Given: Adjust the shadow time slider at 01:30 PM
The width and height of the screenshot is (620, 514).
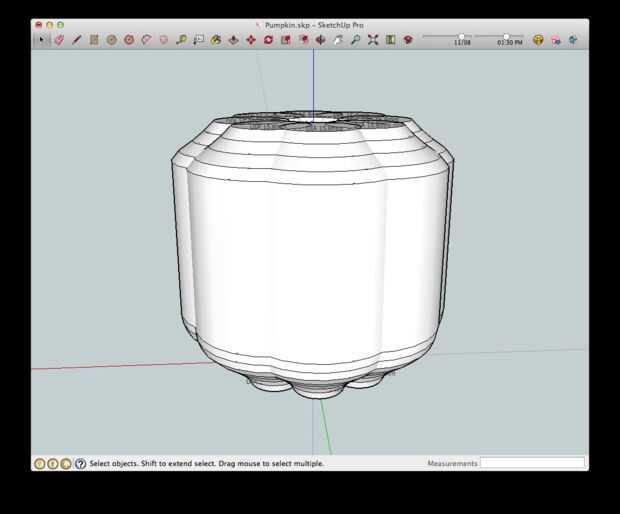Looking at the screenshot, I should [x=506, y=36].
